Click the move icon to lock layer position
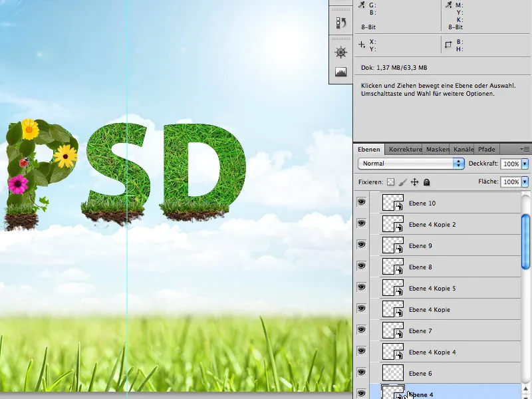This screenshot has width=532, height=399. (x=414, y=182)
